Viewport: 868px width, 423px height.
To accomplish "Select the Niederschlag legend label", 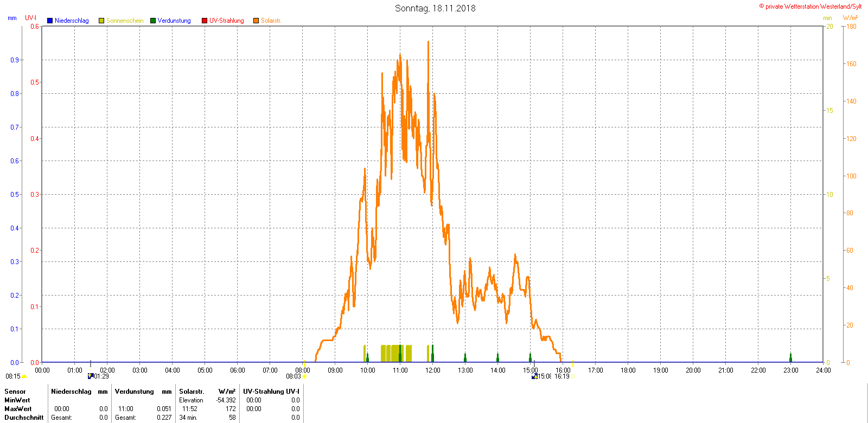I will pos(72,21).
